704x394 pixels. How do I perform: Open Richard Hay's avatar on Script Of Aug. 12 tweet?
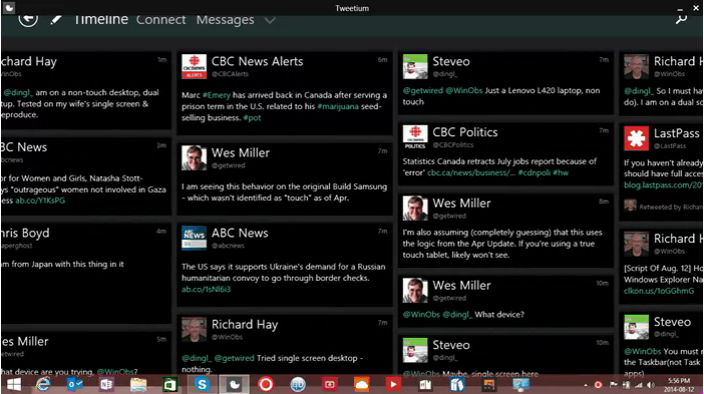[636, 243]
